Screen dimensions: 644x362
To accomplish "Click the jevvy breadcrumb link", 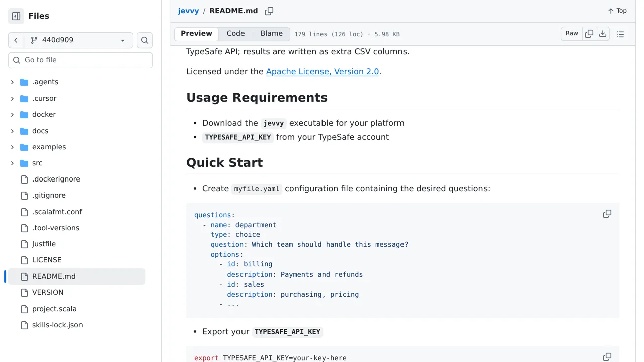I will (188, 11).
